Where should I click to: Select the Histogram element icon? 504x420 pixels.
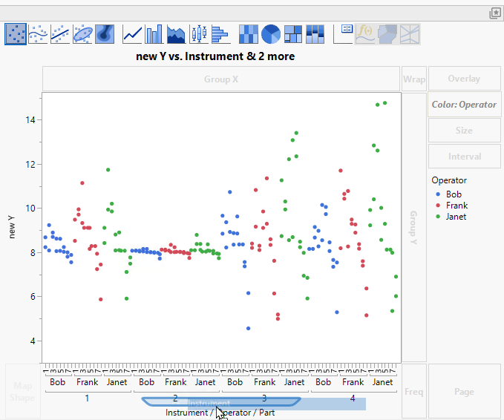coord(220,34)
